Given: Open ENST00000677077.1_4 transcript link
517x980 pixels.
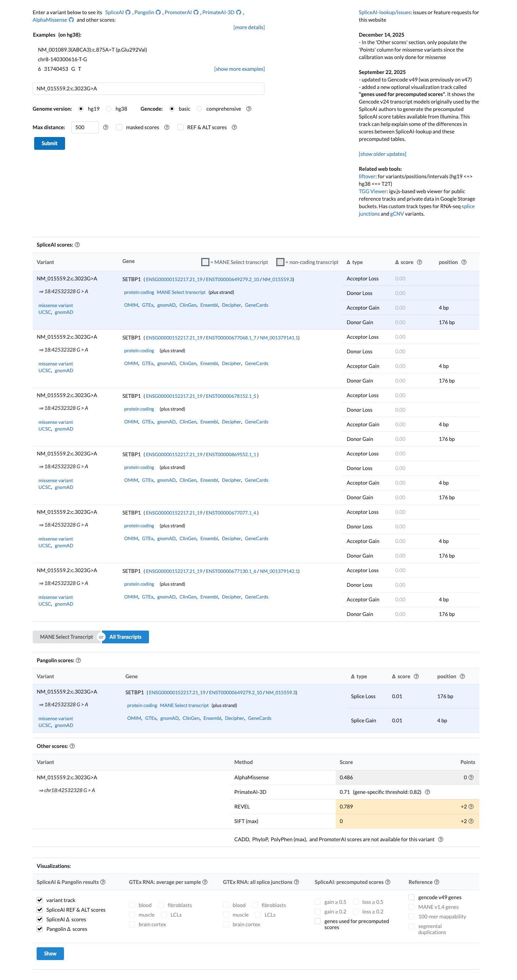Looking at the screenshot, I should [x=231, y=513].
